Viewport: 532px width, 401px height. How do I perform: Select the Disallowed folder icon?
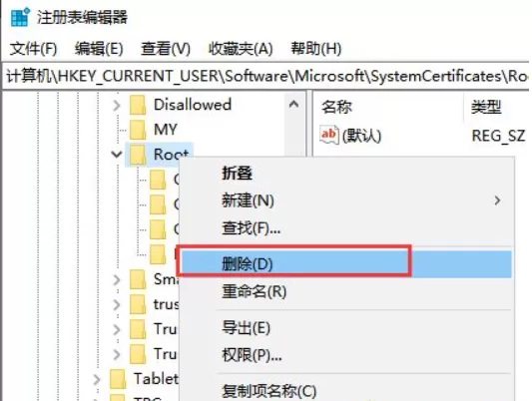(x=138, y=105)
